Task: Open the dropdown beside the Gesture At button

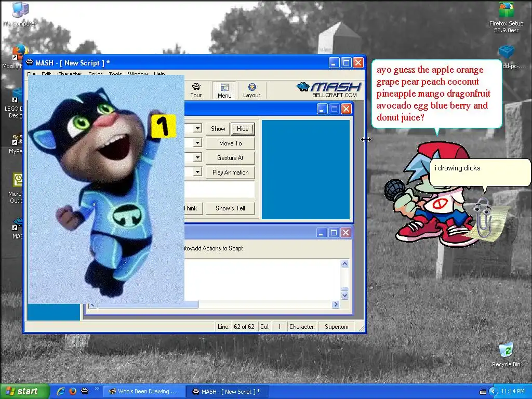Action: click(197, 157)
